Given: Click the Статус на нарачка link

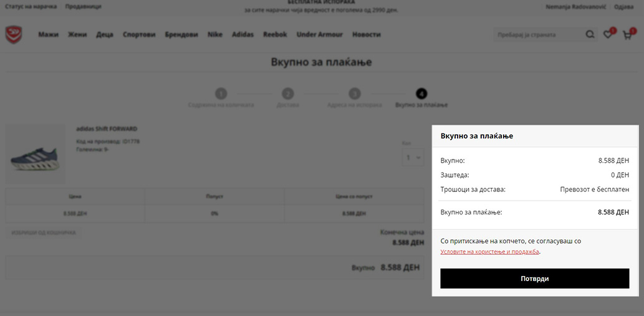Looking at the screenshot, I should pos(31,7).
